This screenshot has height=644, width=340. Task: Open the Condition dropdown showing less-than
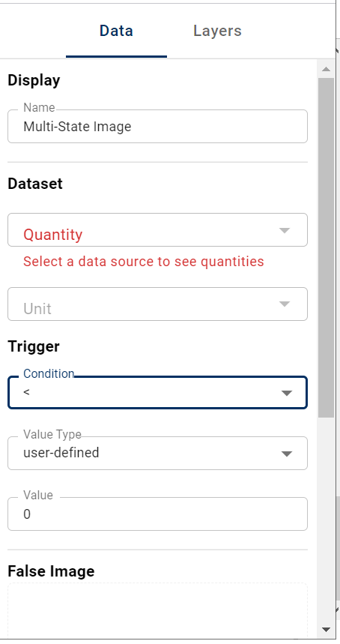tap(157, 393)
